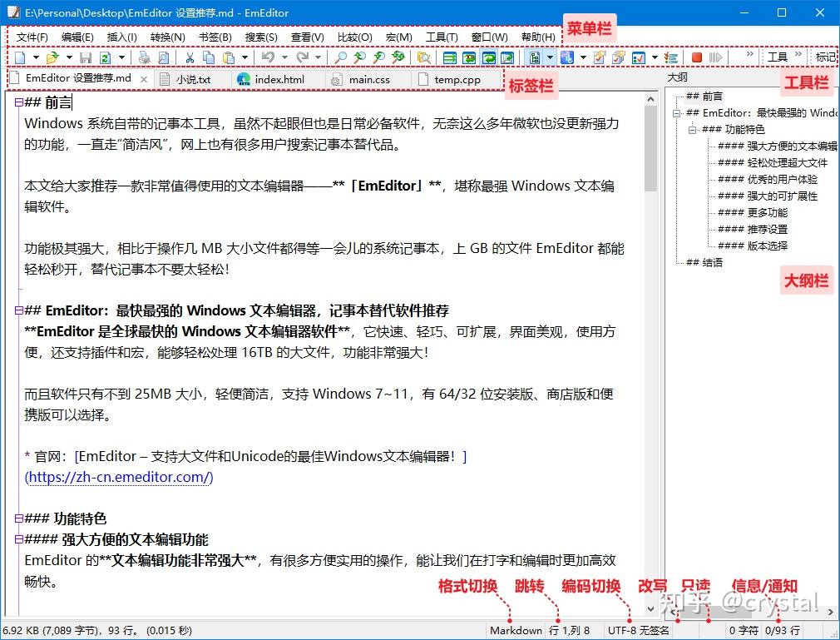Viewport: 840px width, 640px height.
Task: Click the editor vertical scrollbar thumb
Action: 650,148
